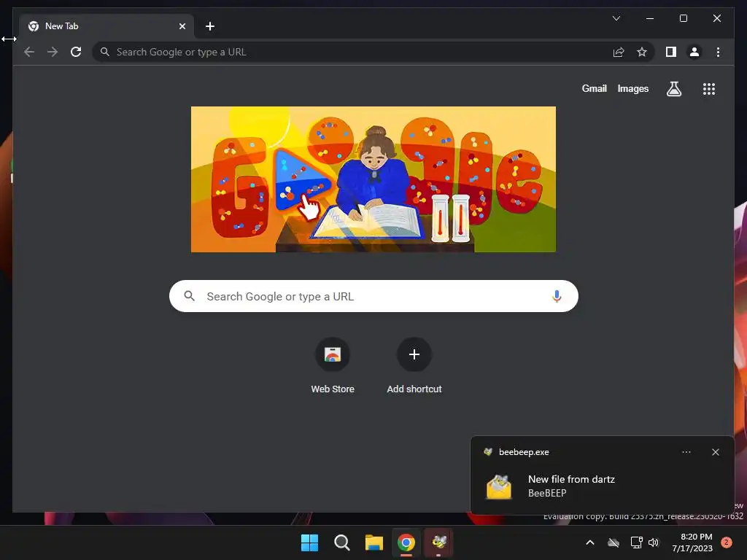The width and height of the screenshot is (747, 560).
Task: Open notification options three-dot menu
Action: (686, 452)
